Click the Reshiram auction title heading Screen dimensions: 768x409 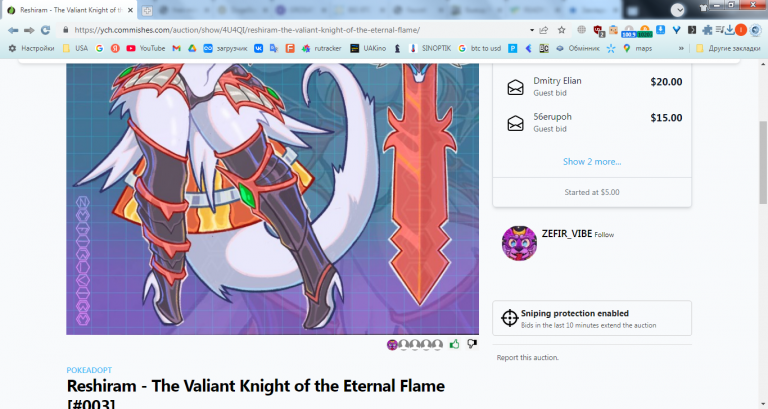[256, 393]
